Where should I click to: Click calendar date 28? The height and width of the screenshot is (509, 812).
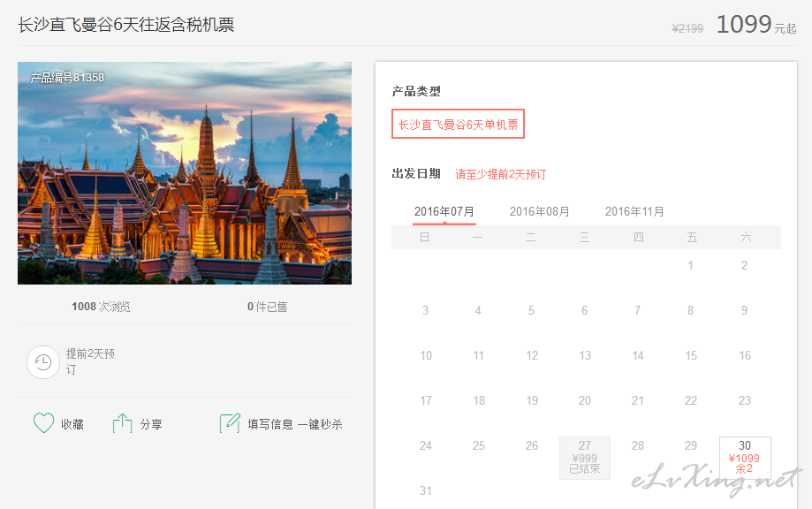click(x=638, y=446)
